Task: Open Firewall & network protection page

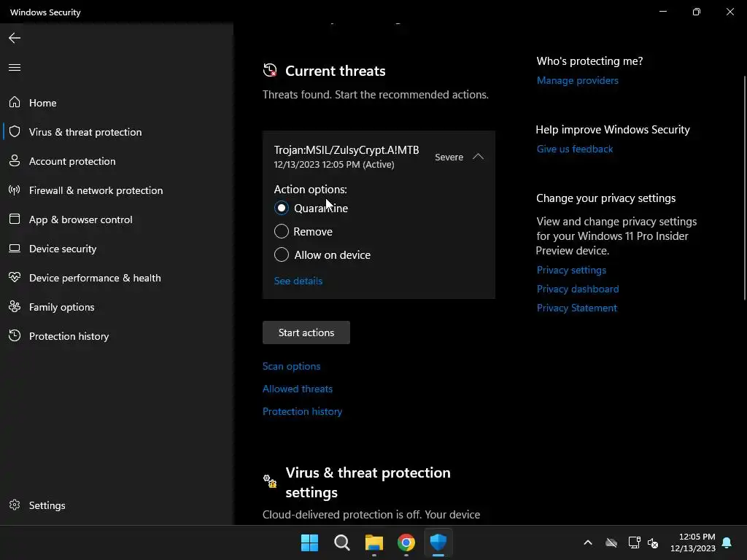Action: pos(117,190)
